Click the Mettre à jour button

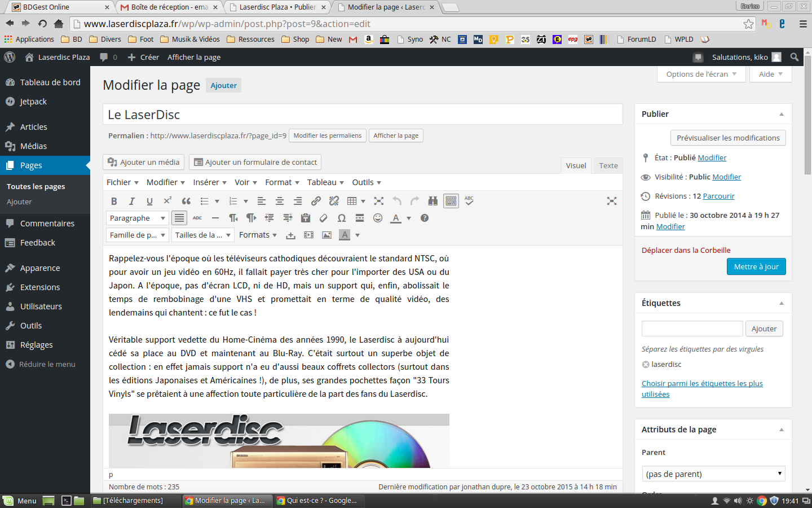tap(756, 266)
